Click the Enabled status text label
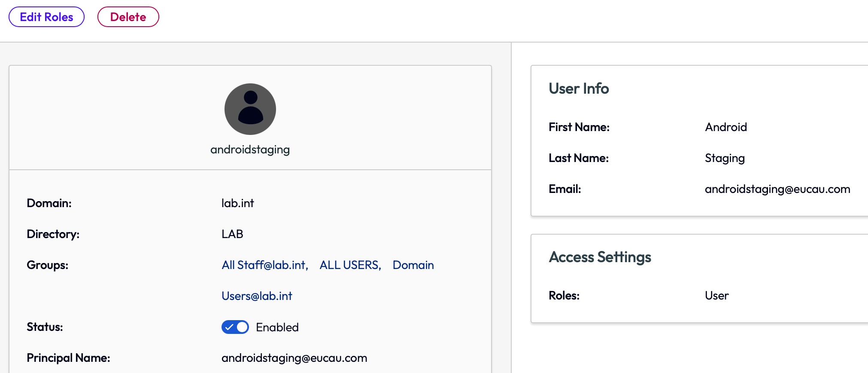868x373 pixels. tap(277, 327)
